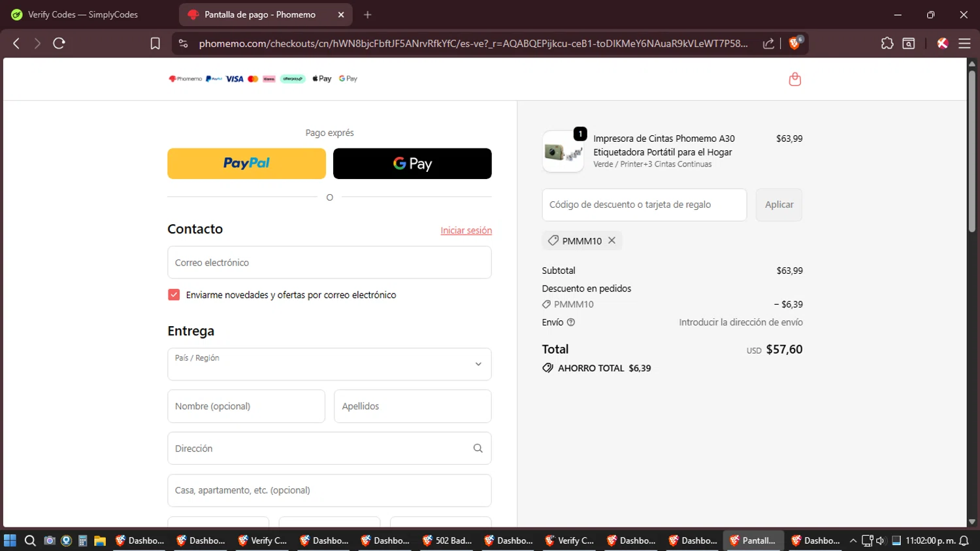Open the 502 Bad taskbar window
The image size is (980, 551).
[x=448, y=541]
